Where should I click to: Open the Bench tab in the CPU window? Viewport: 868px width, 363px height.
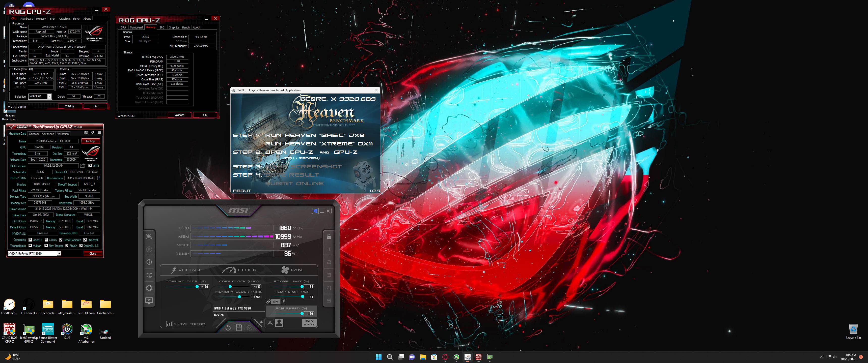(76, 18)
